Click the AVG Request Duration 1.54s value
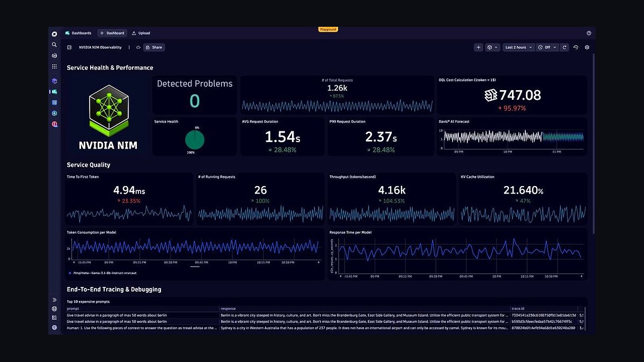The width and height of the screenshot is (644, 362). point(282,137)
